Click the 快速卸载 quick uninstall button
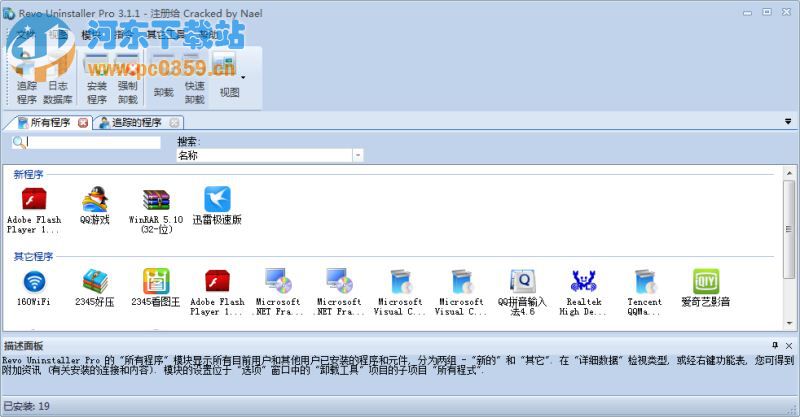This screenshot has height=417, width=800. [x=194, y=77]
